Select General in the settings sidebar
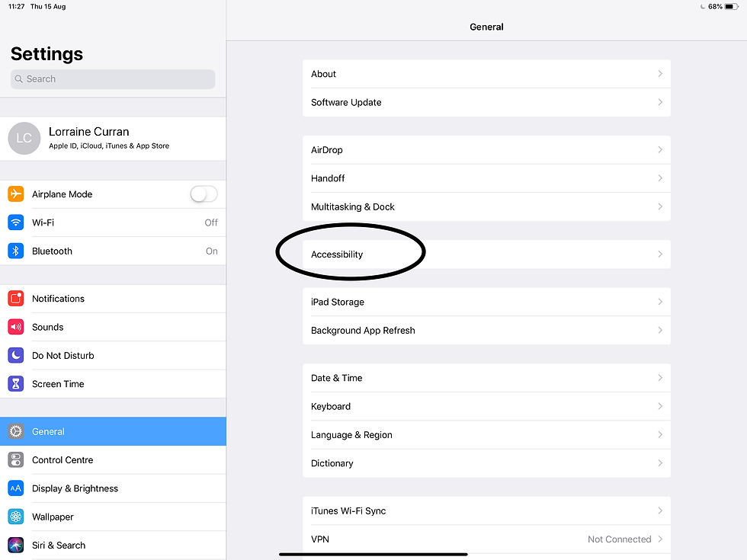This screenshot has width=747, height=560. tap(113, 431)
